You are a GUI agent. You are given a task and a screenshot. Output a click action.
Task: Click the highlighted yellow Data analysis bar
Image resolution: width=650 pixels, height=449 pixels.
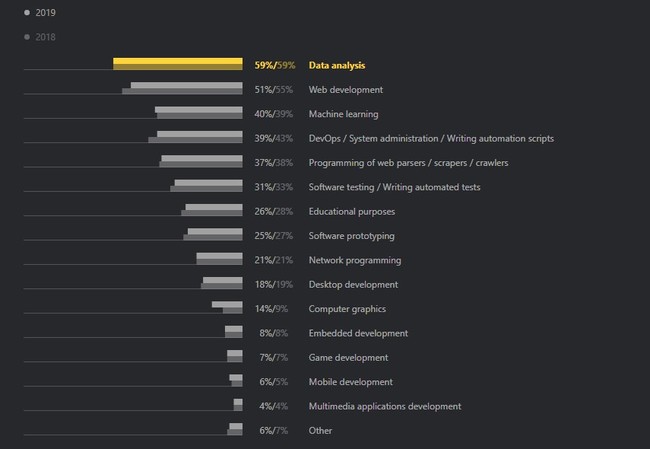[x=177, y=64]
